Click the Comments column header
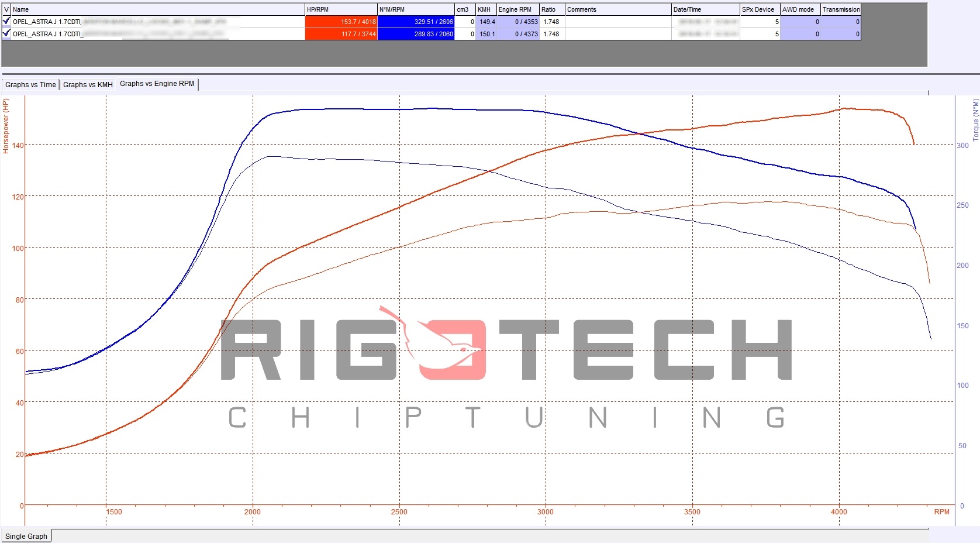Screen dimensions: 980x543 coord(618,9)
